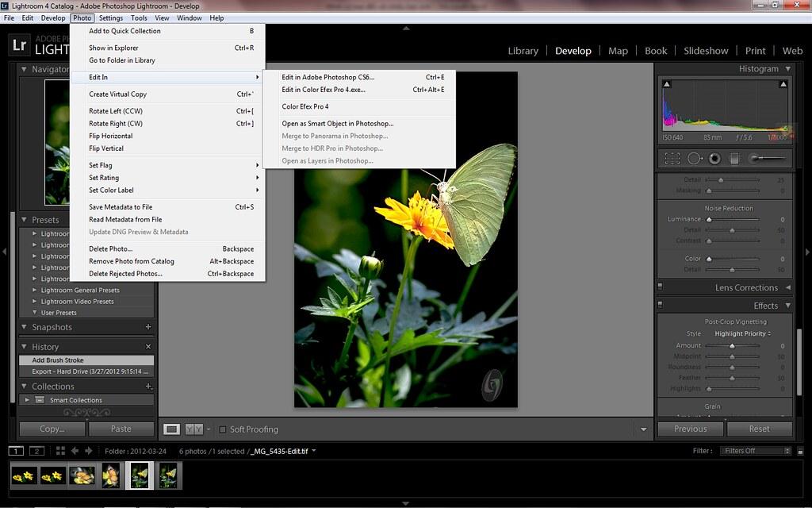Add a new snapshot with plus icon
Viewport: 812px width, 508px height.
click(x=148, y=327)
